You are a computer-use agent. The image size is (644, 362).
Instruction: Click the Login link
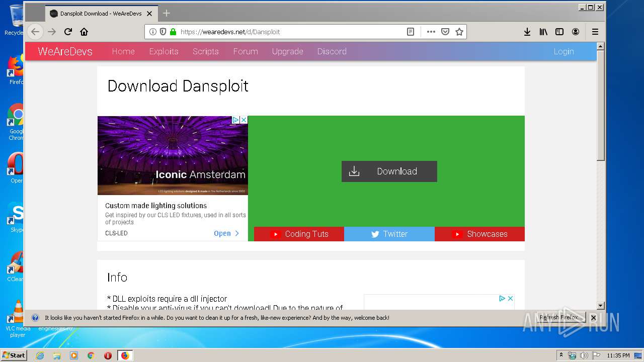[563, 51]
